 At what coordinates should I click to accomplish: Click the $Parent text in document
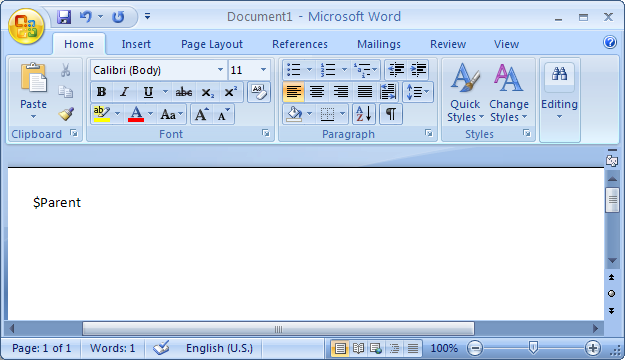(x=57, y=203)
